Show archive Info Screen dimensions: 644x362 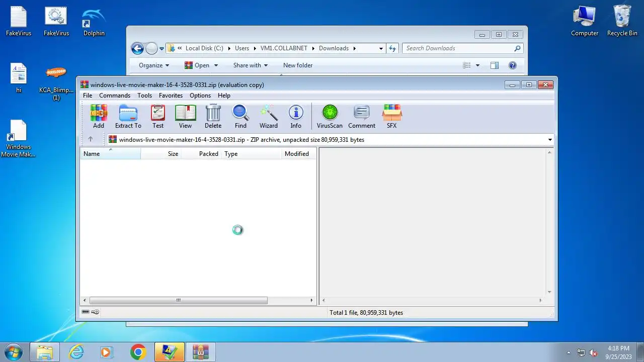point(296,116)
